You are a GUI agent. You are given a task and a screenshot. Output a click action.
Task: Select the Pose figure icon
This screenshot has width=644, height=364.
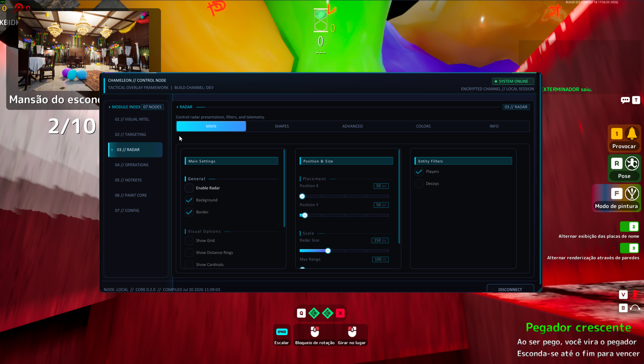632,163
